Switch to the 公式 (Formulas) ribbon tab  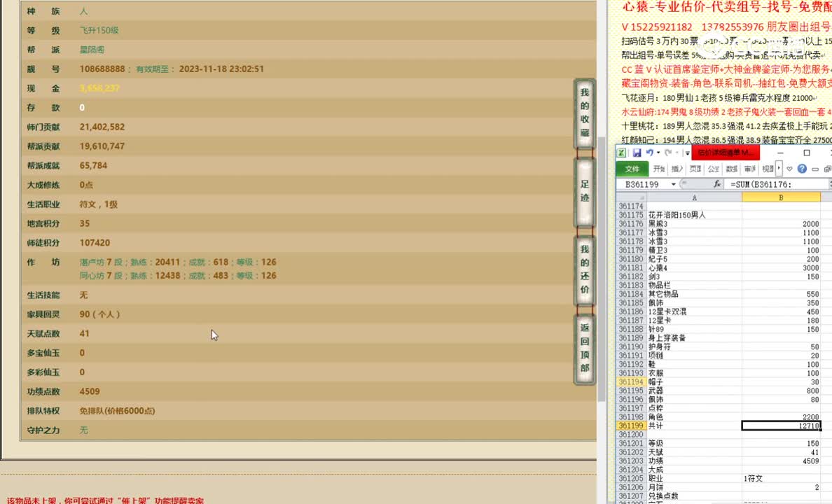(x=714, y=169)
